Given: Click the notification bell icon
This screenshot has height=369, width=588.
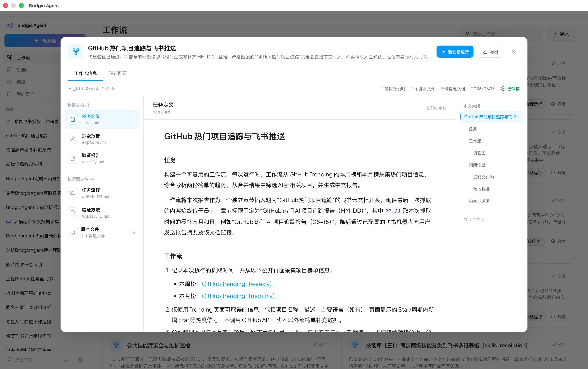Looking at the screenshot, I should 66,360.
